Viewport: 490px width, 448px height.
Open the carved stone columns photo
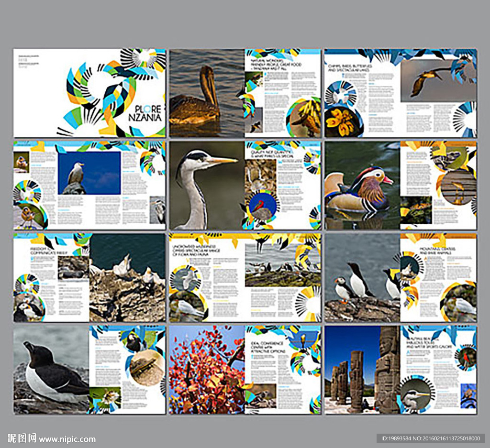pos(363,370)
